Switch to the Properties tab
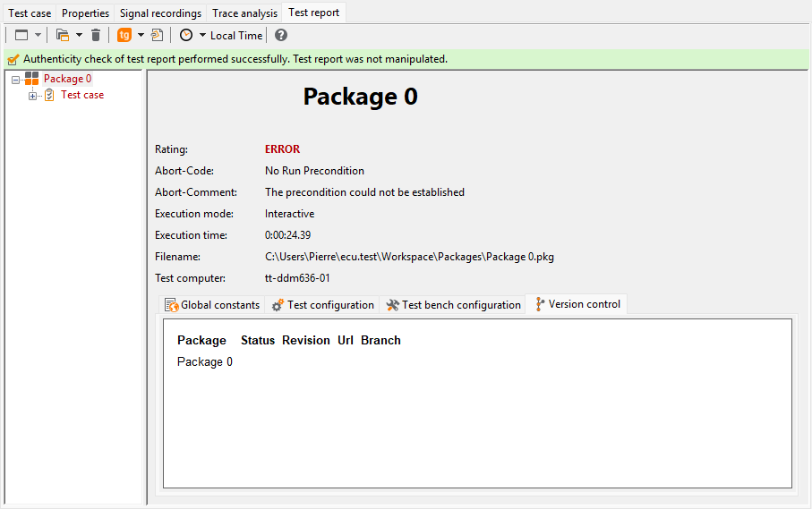Image resolution: width=812 pixels, height=509 pixels. 85,13
